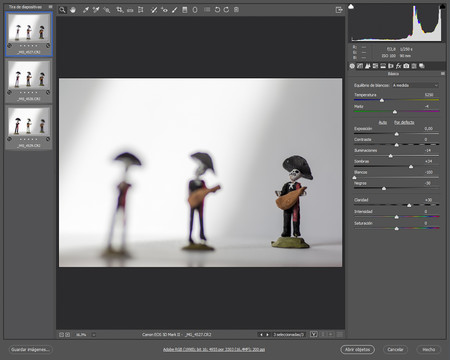Click the Contraste slider handle
The image size is (450, 360).
(397, 145)
